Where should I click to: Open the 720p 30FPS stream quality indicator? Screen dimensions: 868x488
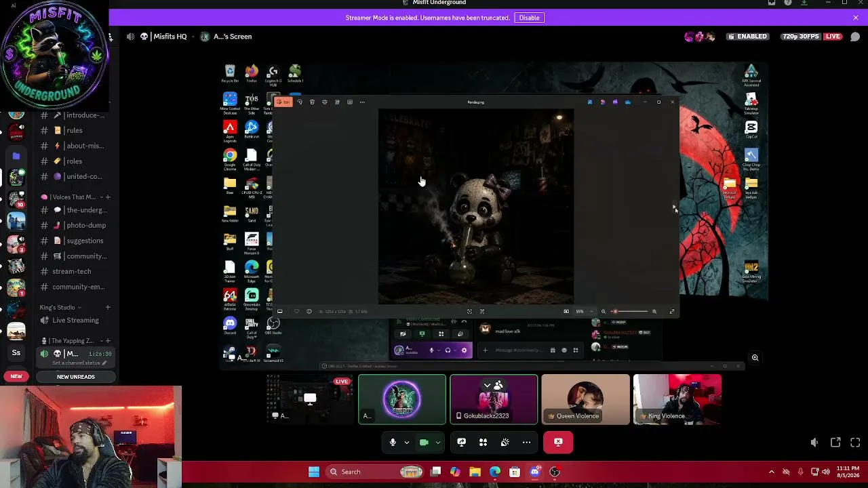(801, 37)
